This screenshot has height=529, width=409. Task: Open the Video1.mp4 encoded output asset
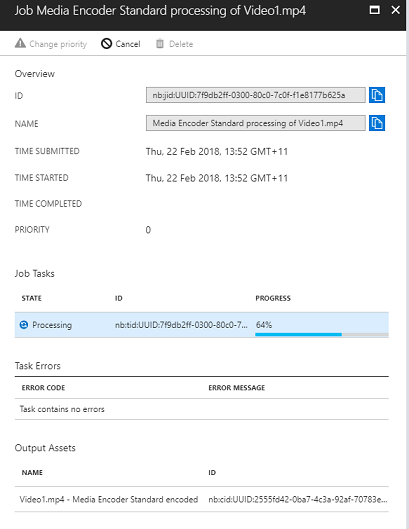[x=109, y=499]
